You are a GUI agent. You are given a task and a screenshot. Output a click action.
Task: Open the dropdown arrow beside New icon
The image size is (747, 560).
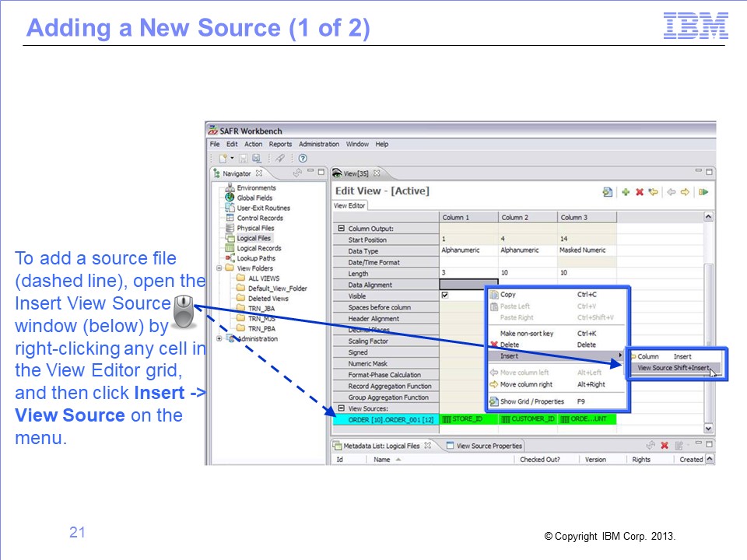tap(232, 158)
